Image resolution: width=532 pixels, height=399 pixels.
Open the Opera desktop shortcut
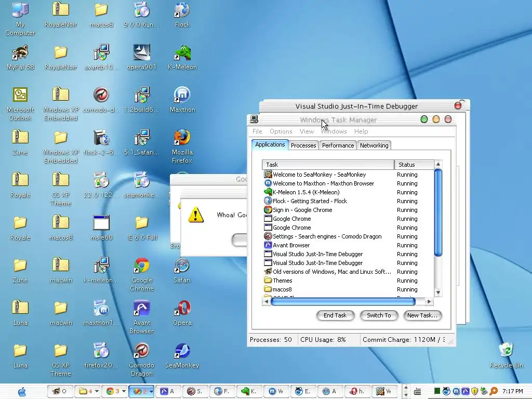(x=182, y=312)
